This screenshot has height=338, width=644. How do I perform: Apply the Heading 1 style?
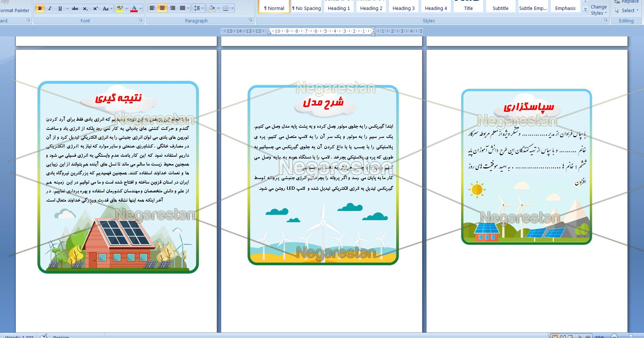click(x=339, y=7)
